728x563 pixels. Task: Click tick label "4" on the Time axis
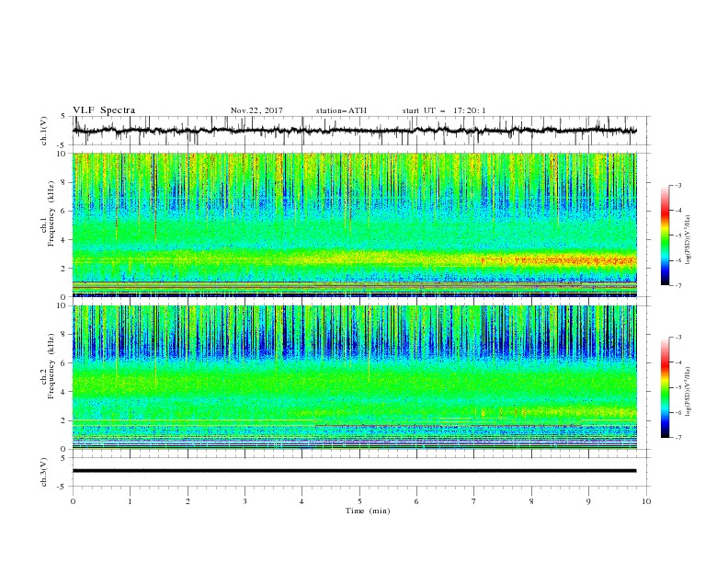[301, 501]
